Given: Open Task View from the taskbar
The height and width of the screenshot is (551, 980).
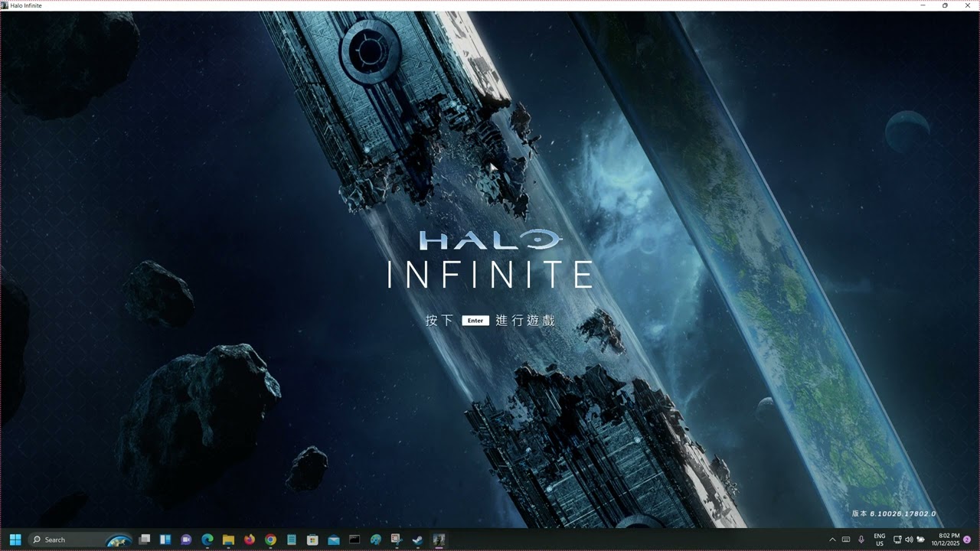Looking at the screenshot, I should [x=144, y=540].
